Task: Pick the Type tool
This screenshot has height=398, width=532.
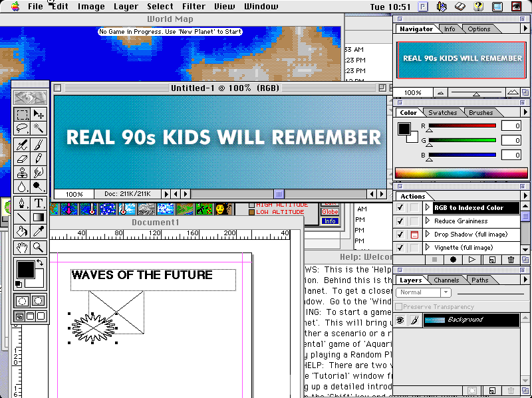Action: (x=39, y=203)
